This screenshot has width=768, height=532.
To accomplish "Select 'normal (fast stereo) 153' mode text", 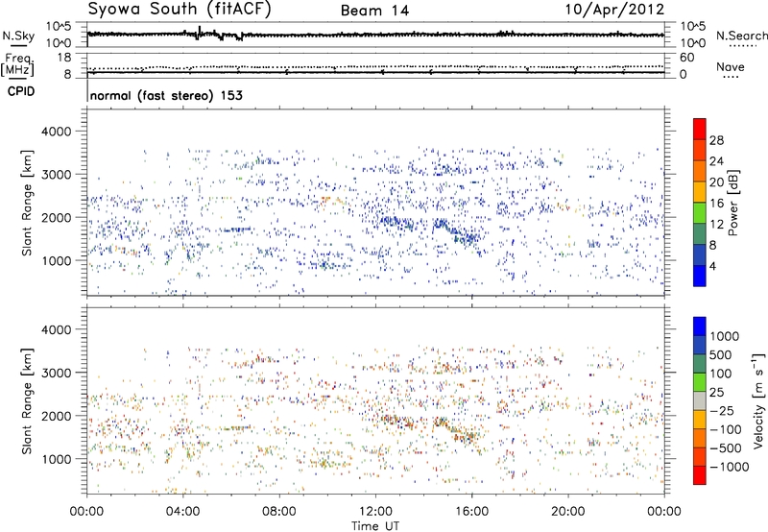I will pos(166,95).
